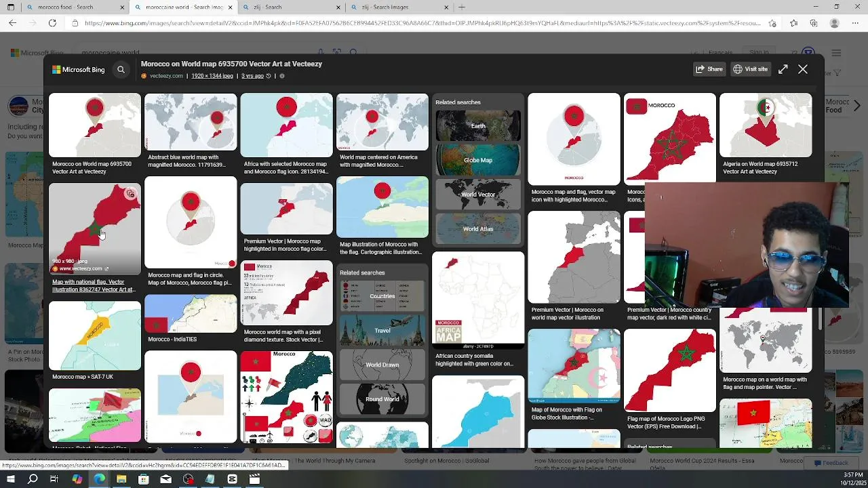The height and width of the screenshot is (488, 868).
Task: Select the Travel related search tile
Action: point(382,331)
